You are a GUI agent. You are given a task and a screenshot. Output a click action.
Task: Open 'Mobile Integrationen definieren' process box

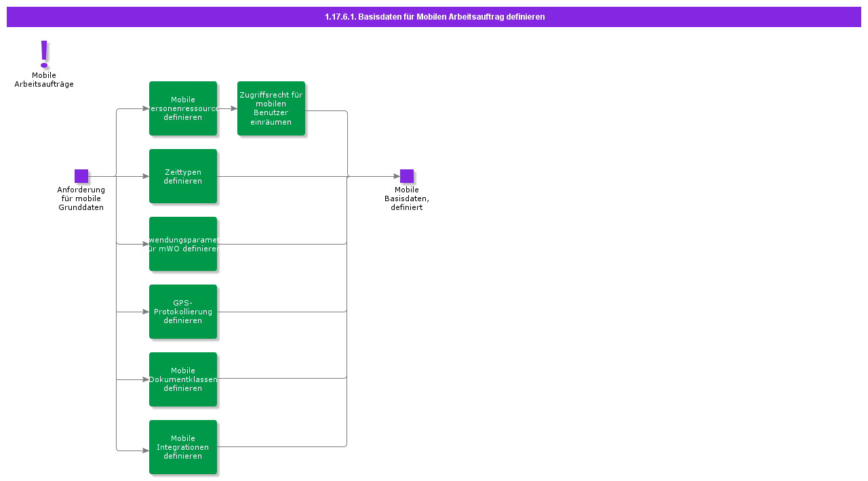(x=183, y=447)
